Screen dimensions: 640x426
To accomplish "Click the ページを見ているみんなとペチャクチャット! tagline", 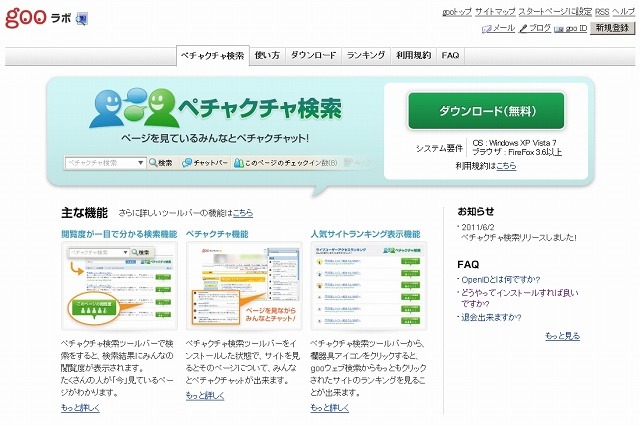I will coord(215,138).
